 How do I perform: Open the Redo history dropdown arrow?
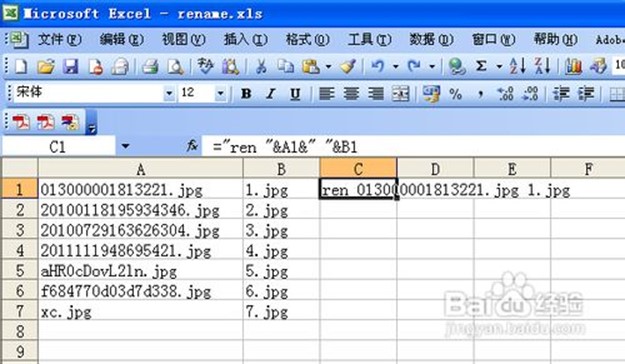(x=432, y=66)
